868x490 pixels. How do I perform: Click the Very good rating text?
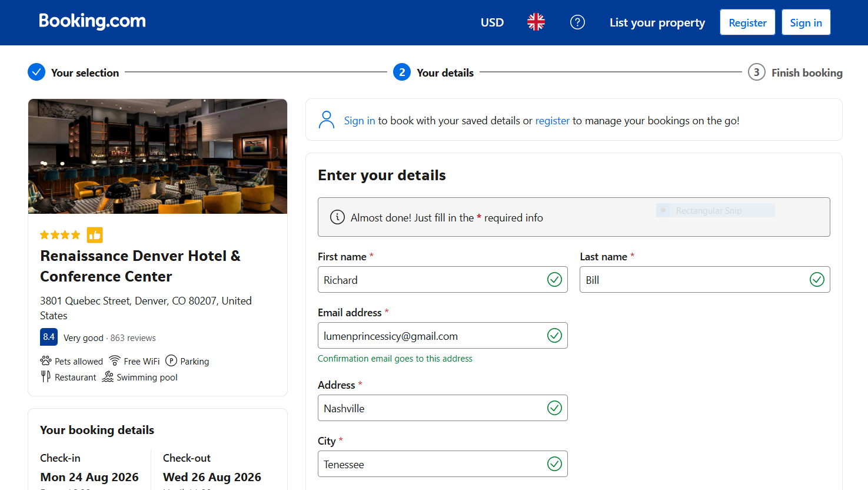pos(84,338)
